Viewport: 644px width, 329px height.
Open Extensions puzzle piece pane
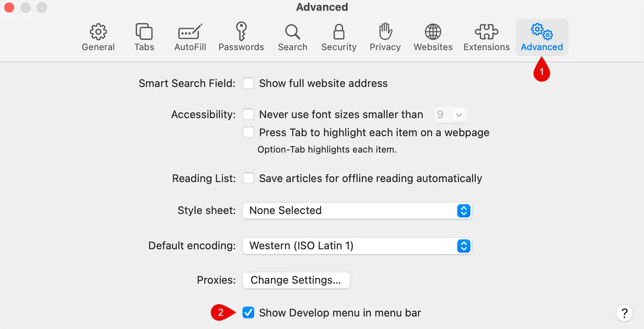pos(486,38)
